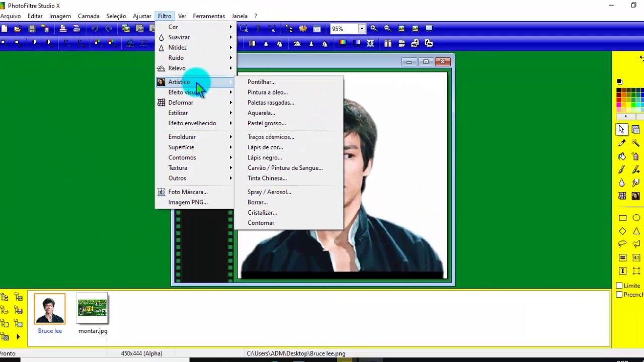Click the Zoom out magnifier icon

[x=387, y=29]
